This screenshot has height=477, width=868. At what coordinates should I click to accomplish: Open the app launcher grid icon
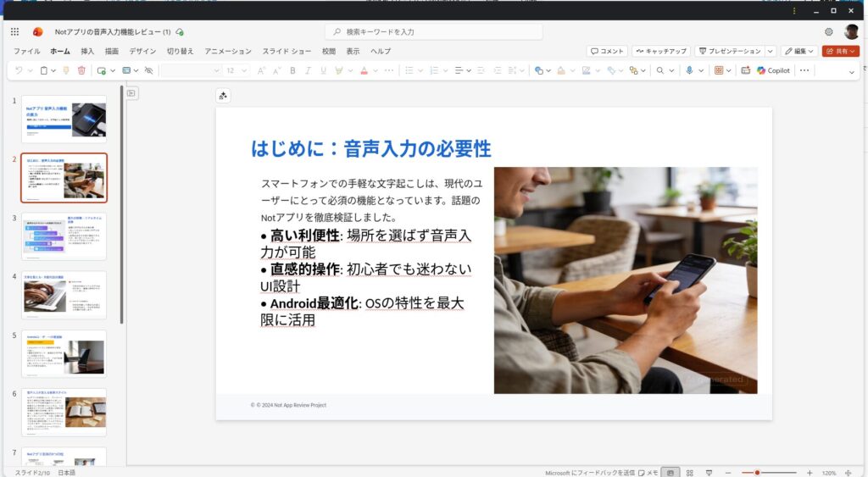(x=14, y=31)
